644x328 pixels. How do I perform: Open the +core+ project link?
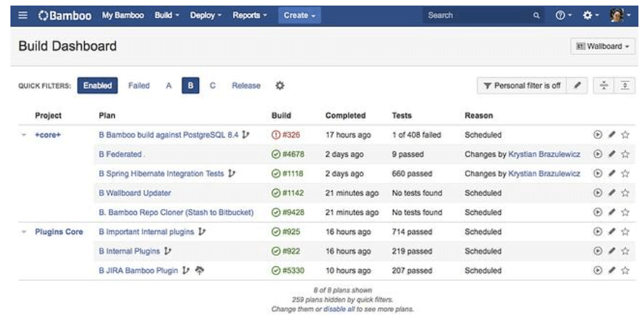[48, 135]
